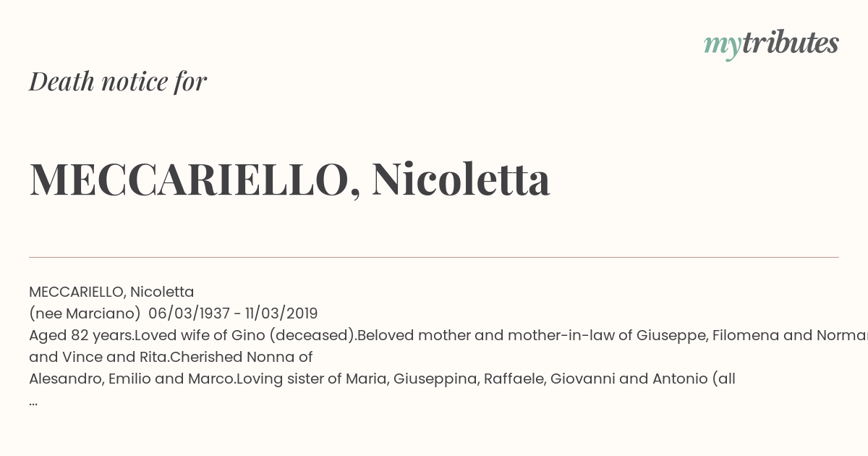Screen dimensions: 868x456
Task: Click "Loved wife of Gino (deceased)" text
Action: point(245,336)
